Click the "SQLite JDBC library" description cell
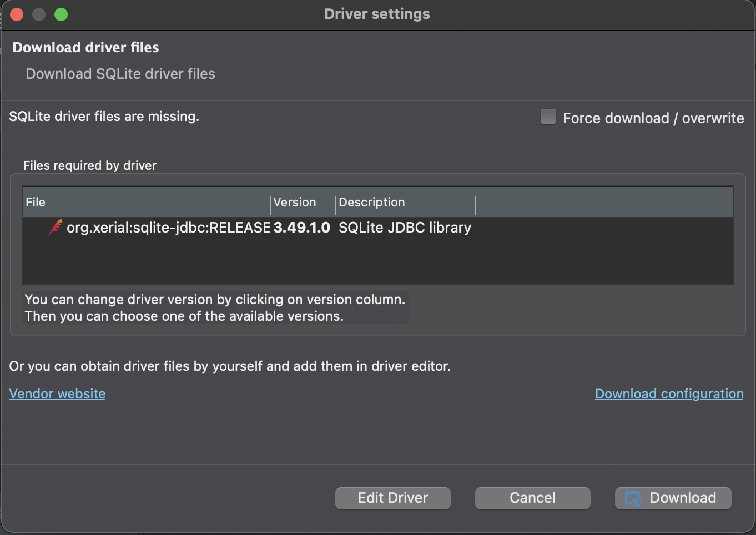Screen dimensions: 756x535 point(405,228)
